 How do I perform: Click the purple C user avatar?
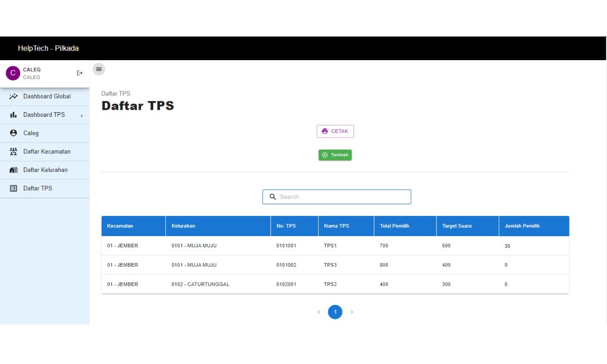click(x=13, y=73)
